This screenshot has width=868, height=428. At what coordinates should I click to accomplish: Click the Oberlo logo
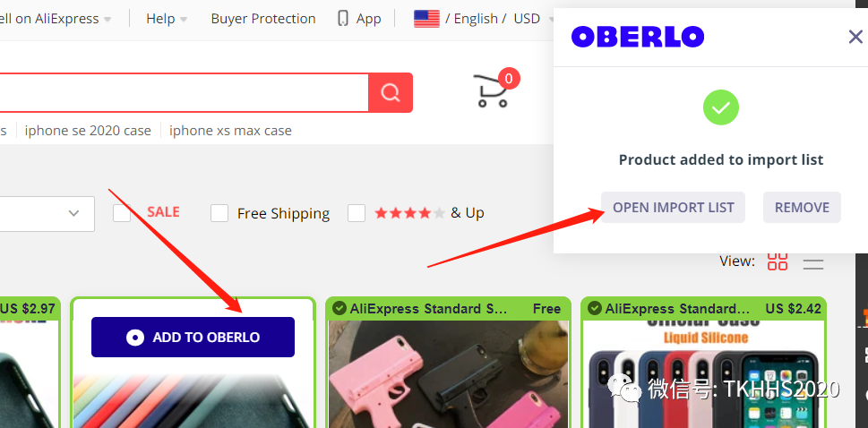(638, 37)
